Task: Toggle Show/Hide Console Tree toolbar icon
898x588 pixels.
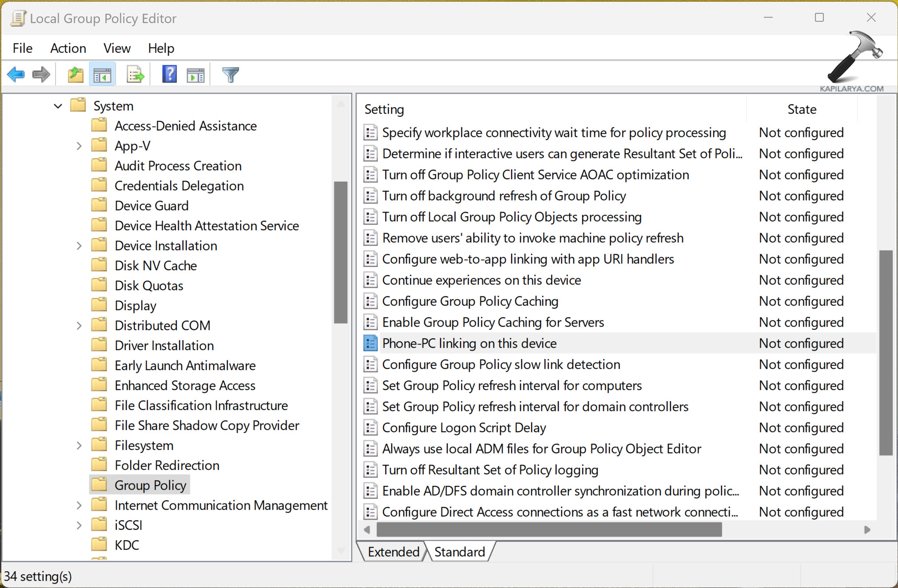Action: (x=103, y=75)
